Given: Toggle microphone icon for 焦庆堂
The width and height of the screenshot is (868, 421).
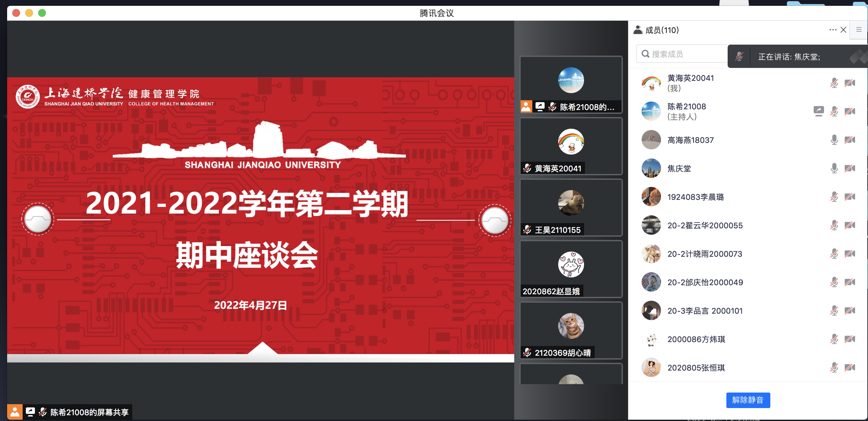Looking at the screenshot, I should click(x=834, y=168).
